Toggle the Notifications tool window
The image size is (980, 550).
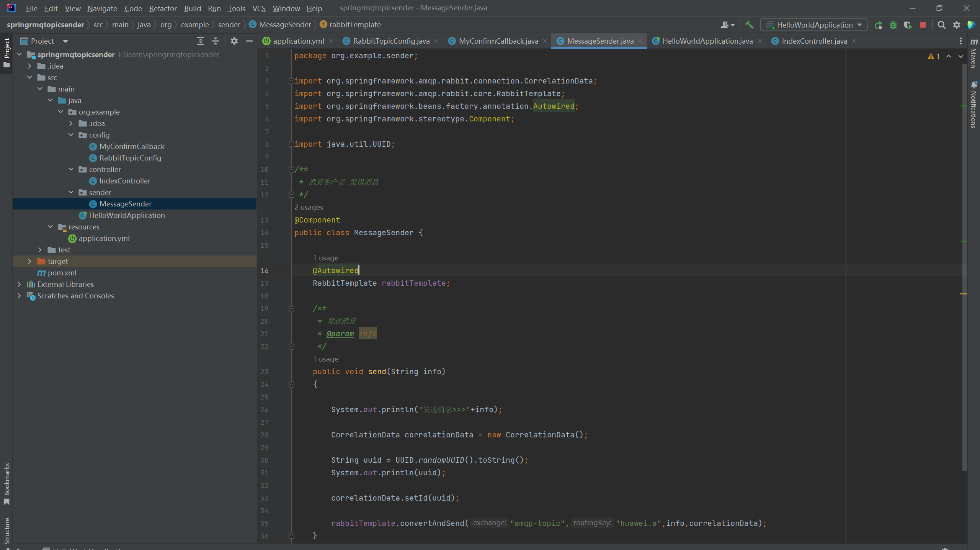click(x=973, y=105)
